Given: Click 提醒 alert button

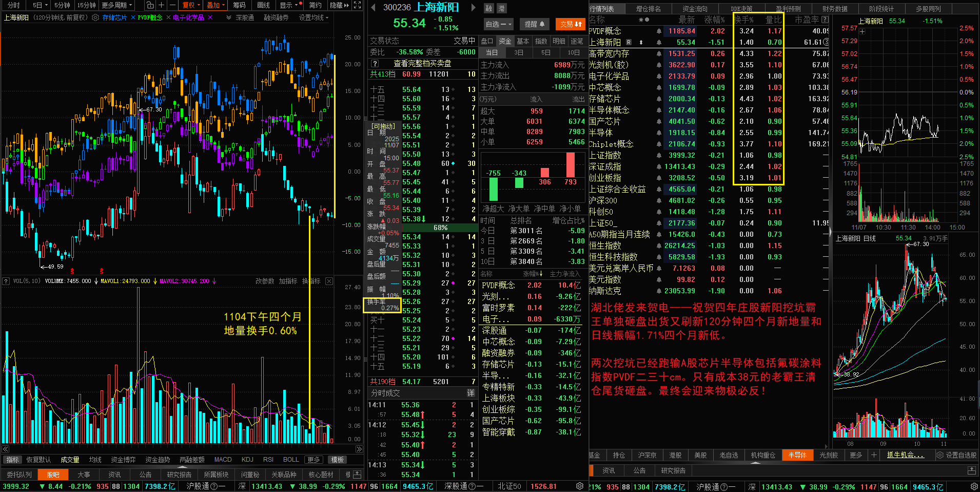Looking at the screenshot, I should (534, 24).
